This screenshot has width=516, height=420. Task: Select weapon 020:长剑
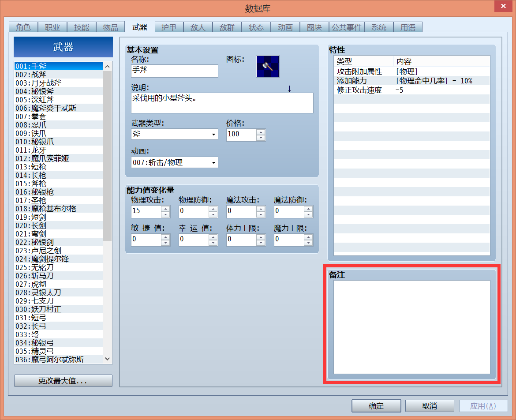click(59, 225)
